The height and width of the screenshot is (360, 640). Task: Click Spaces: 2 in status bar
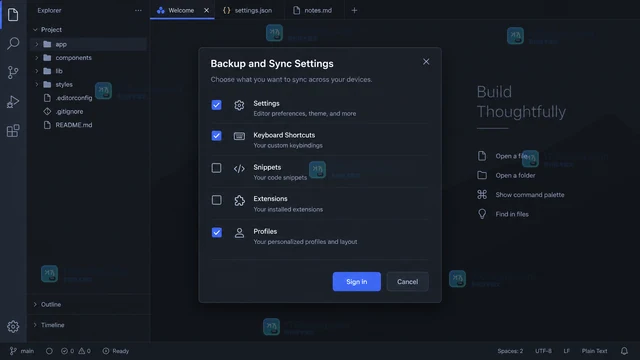tap(510, 351)
